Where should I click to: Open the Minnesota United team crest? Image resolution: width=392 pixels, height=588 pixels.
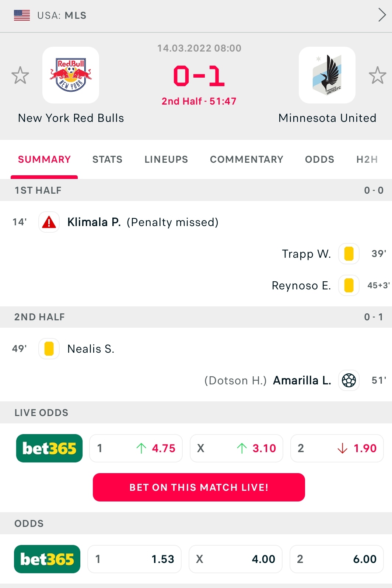coord(327,75)
